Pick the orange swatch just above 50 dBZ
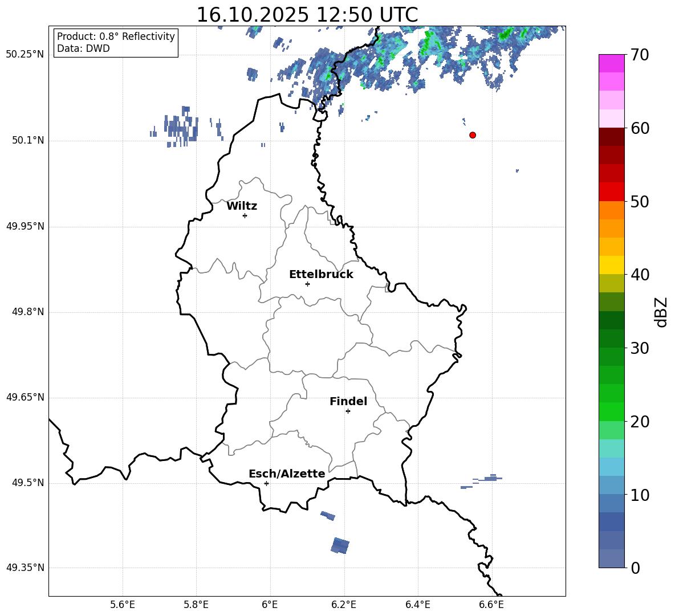This screenshot has height=616, width=675. click(612, 210)
